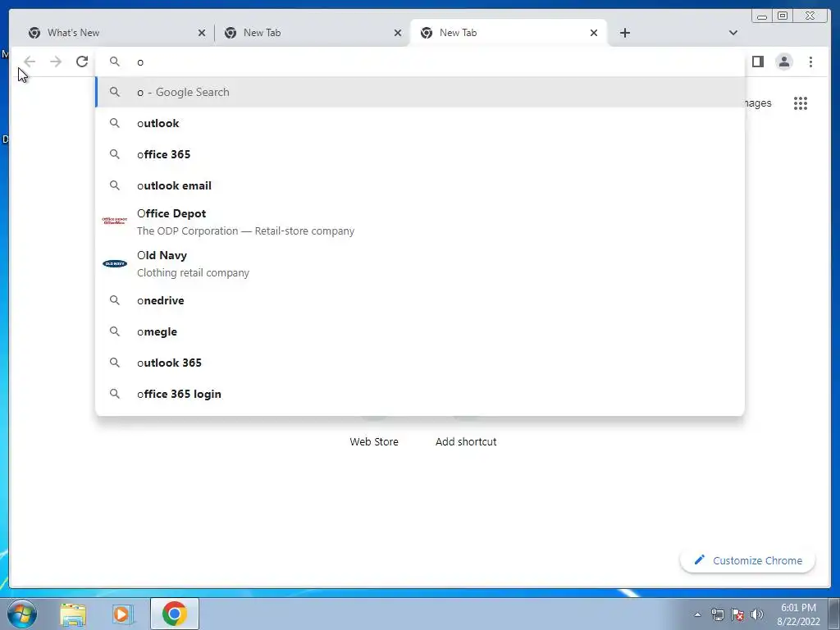Screen dimensions: 840x630
Task: Choose the 'onedrive' suggestion
Action: (420, 300)
